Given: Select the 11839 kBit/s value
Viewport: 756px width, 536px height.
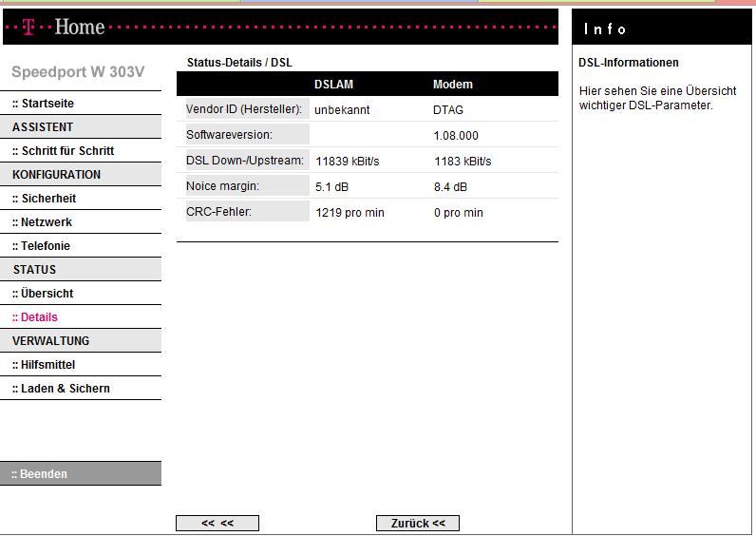Looking at the screenshot, I should click(x=348, y=162).
